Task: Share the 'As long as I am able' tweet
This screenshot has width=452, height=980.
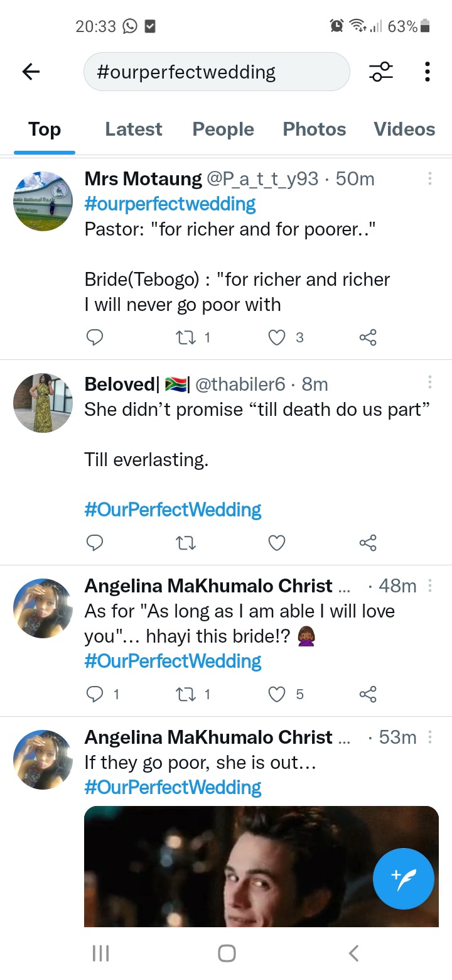Action: (368, 694)
